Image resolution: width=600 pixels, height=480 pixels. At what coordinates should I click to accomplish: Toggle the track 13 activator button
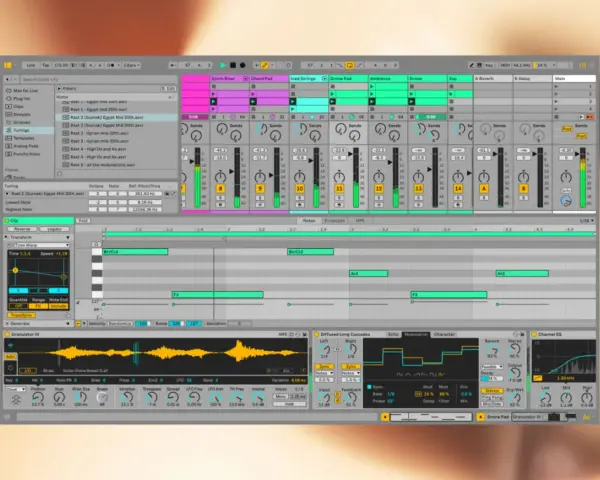click(418, 189)
